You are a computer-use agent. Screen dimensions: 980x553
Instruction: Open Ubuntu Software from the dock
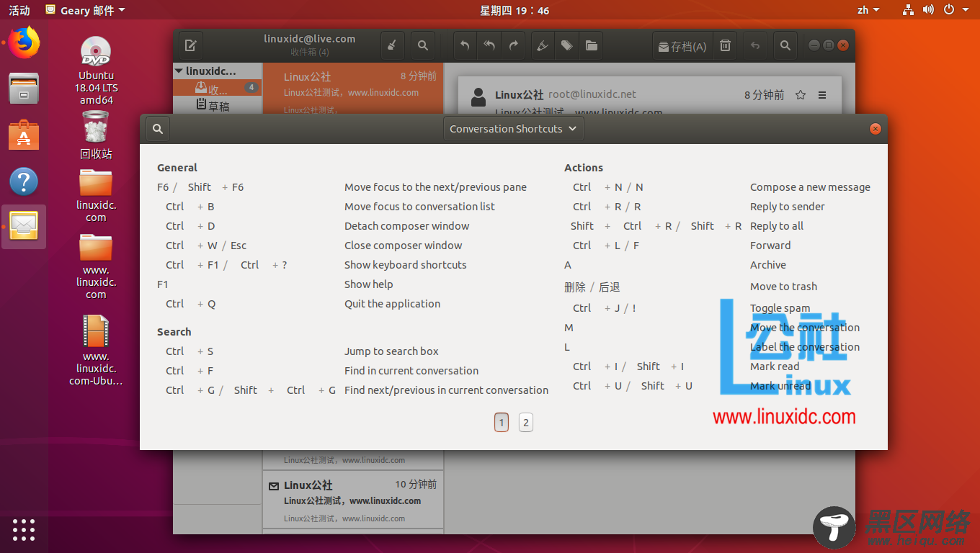[x=24, y=135]
